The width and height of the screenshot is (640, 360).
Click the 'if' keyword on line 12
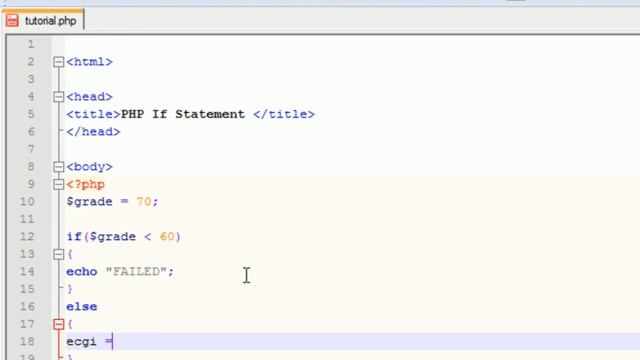pos(74,237)
